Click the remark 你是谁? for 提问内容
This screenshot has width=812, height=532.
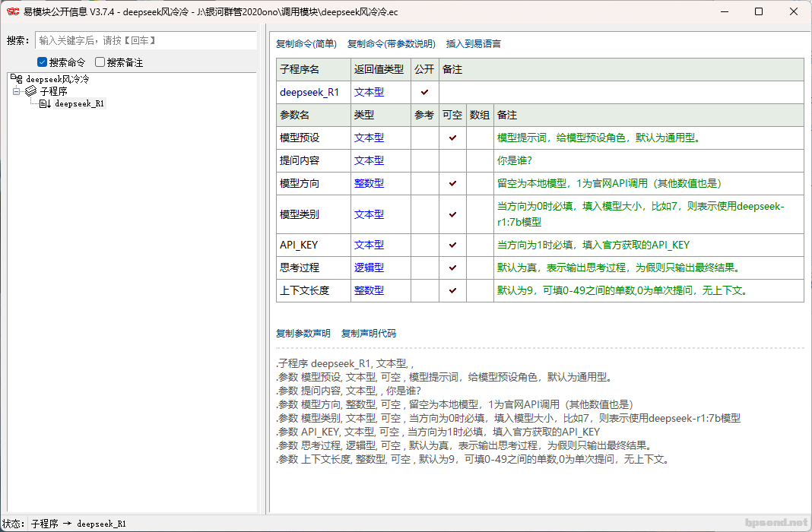514,160
